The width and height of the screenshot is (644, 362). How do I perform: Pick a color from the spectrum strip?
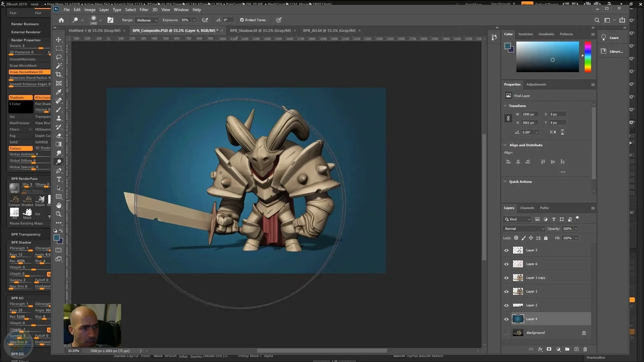point(588,57)
